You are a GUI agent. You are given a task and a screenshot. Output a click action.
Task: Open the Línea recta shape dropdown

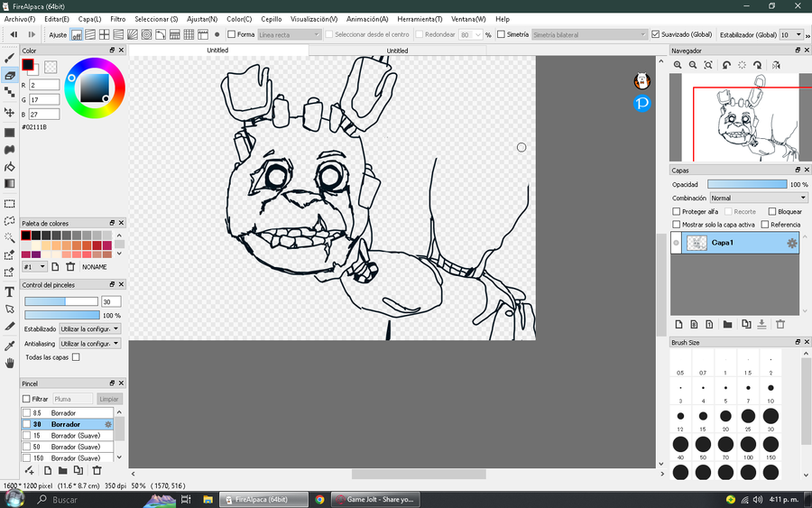[290, 34]
